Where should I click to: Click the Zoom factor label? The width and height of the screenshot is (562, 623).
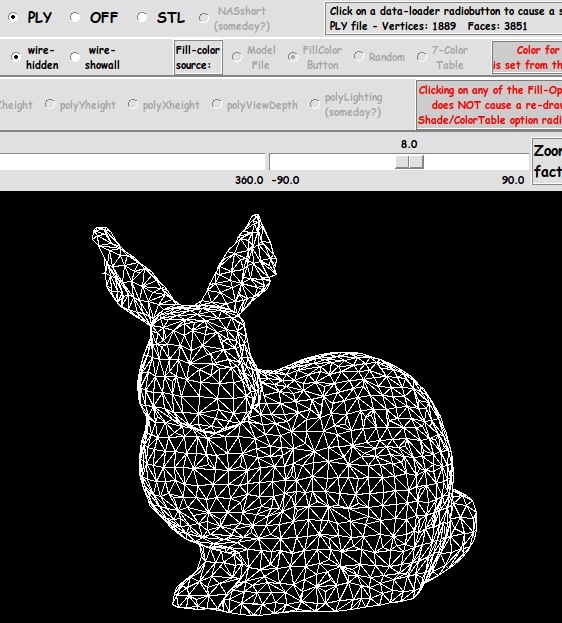coord(547,161)
